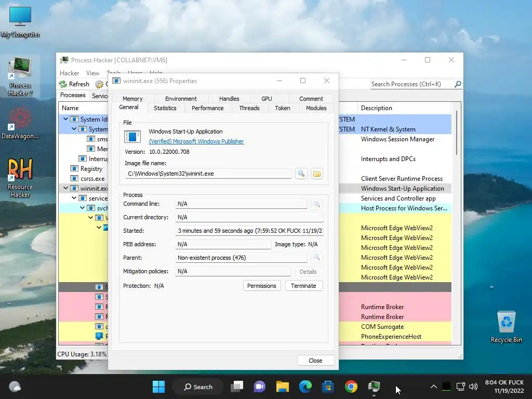
Task: Switch to the Environment tab
Action: 181,99
